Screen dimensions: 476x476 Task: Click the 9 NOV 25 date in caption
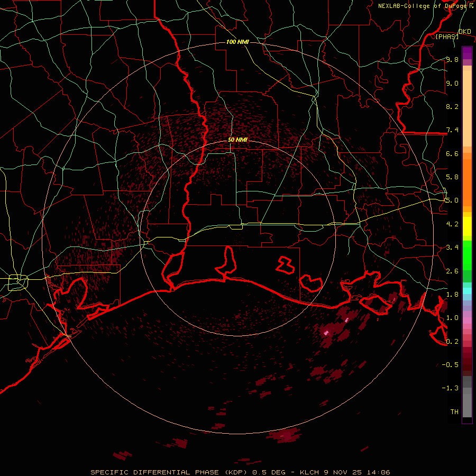point(343,472)
